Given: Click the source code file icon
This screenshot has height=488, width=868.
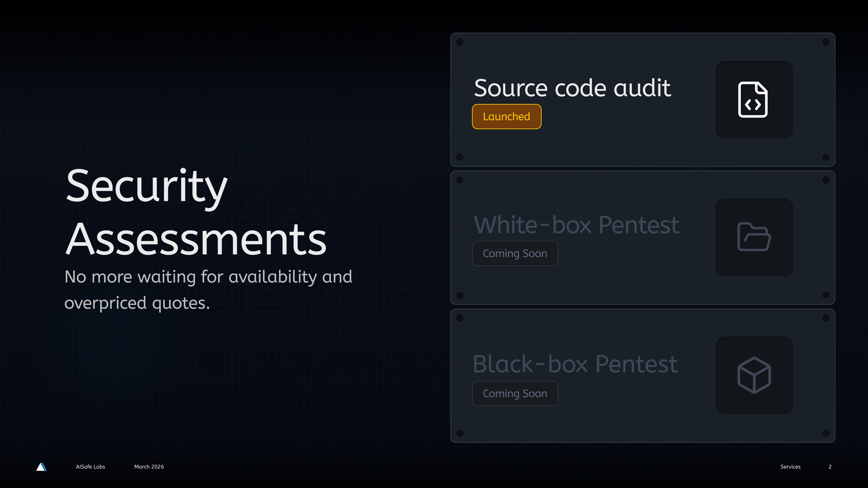Looking at the screenshot, I should coord(753,100).
